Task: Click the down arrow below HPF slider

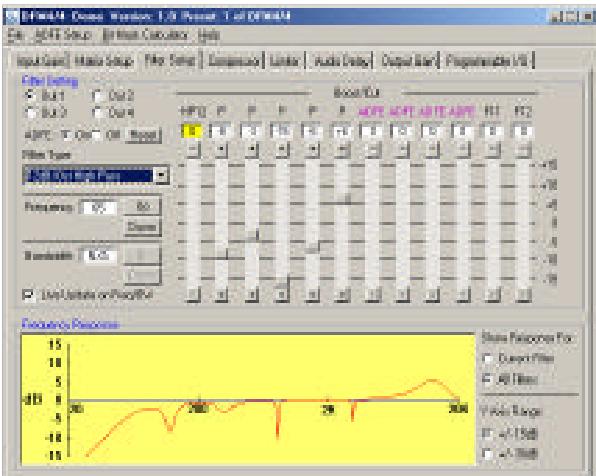Action: coord(193,295)
